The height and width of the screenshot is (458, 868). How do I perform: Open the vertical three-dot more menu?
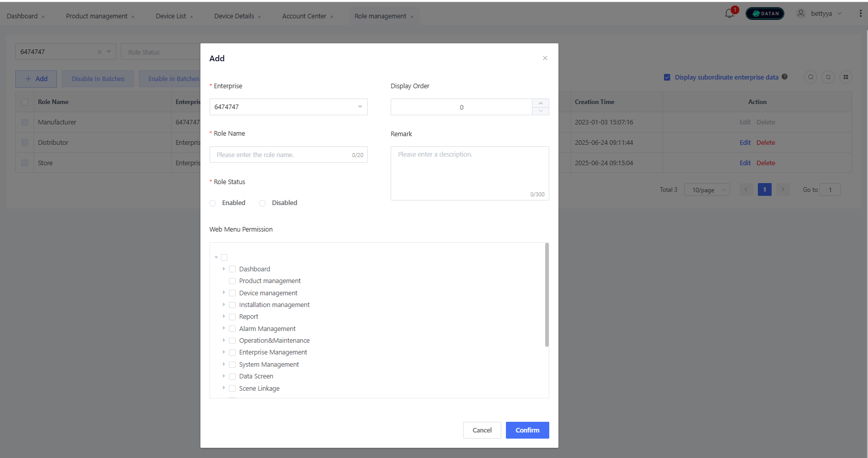point(860,14)
